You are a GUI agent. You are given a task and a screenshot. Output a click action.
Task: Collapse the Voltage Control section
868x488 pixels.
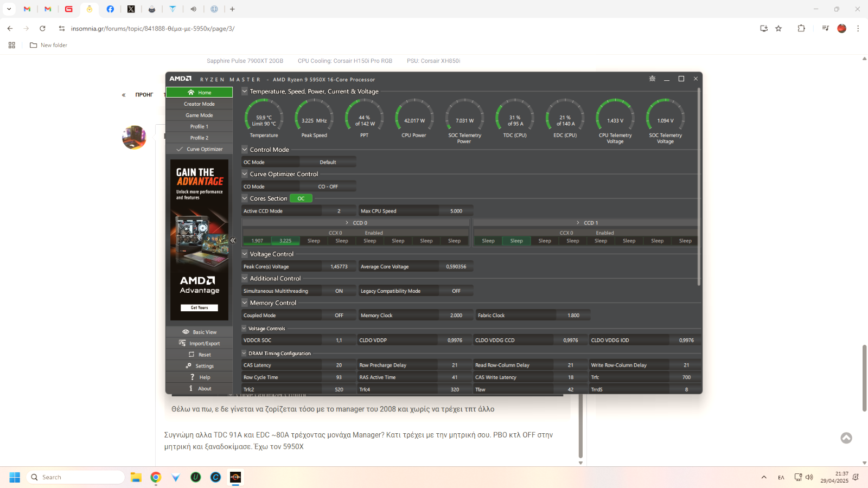pos(245,254)
